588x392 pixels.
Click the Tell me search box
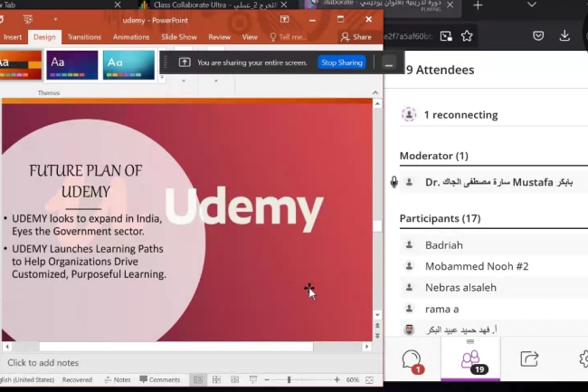point(289,37)
